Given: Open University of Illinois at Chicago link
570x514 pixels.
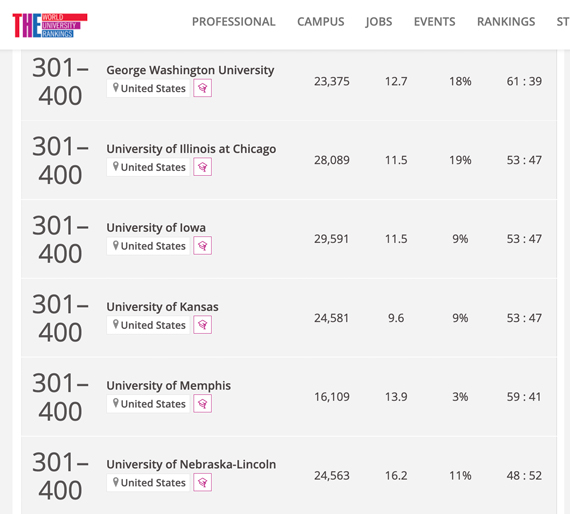Looking at the screenshot, I should point(191,149).
